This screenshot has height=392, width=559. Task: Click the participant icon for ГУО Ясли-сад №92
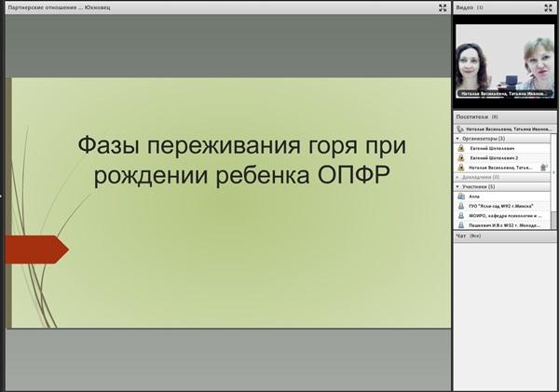[461, 206]
